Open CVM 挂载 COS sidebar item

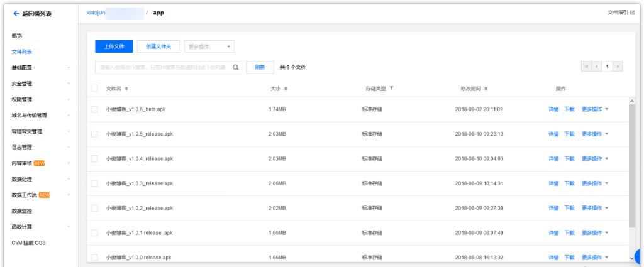click(29, 242)
